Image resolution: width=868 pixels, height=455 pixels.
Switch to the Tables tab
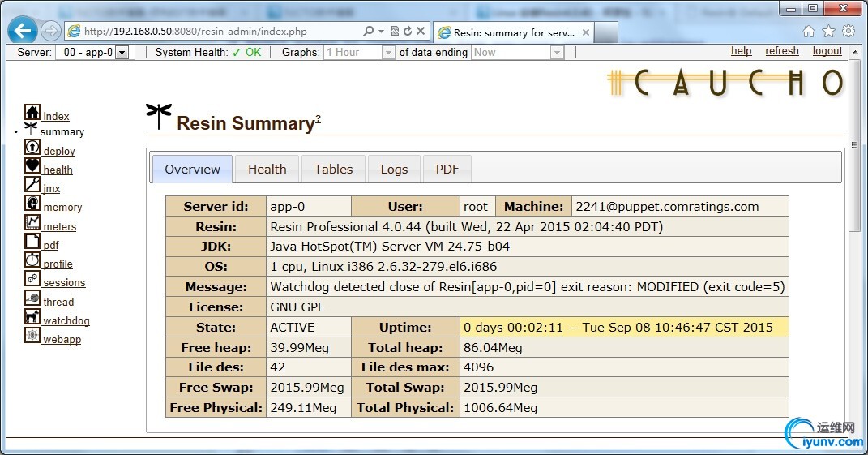tap(333, 169)
